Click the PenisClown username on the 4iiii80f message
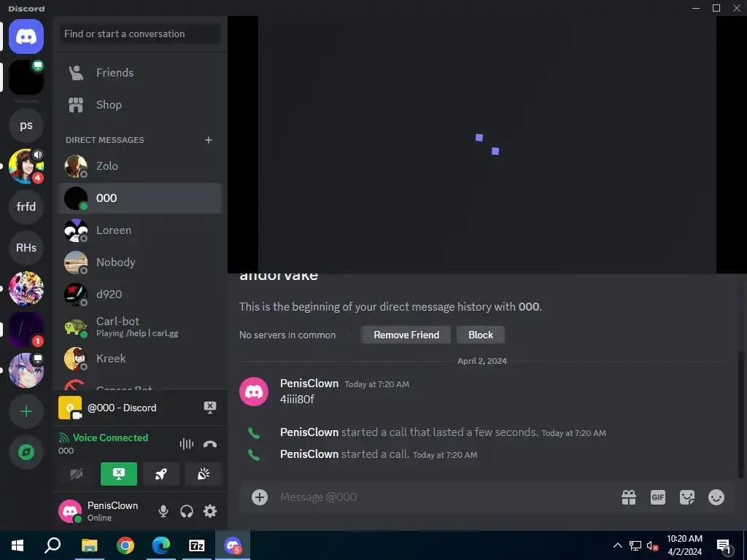This screenshot has width=747, height=560. [309, 384]
